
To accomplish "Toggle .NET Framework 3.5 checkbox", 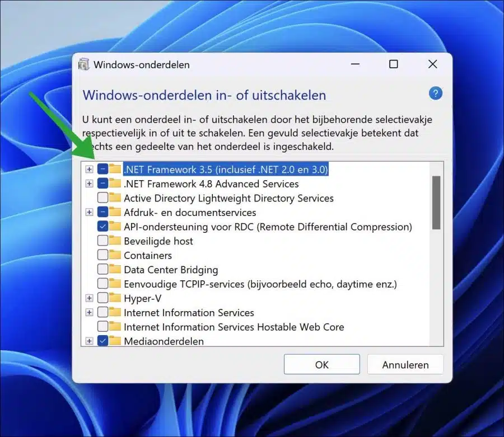I will pyautogui.click(x=102, y=169).
